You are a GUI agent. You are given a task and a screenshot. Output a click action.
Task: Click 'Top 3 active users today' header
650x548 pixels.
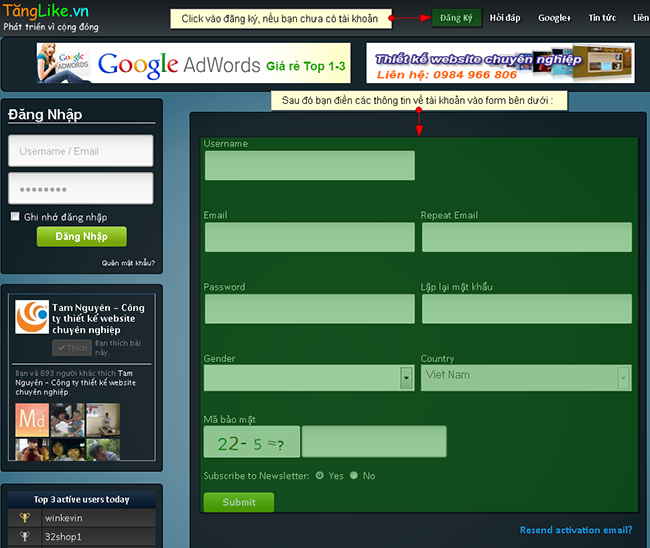[x=82, y=500]
